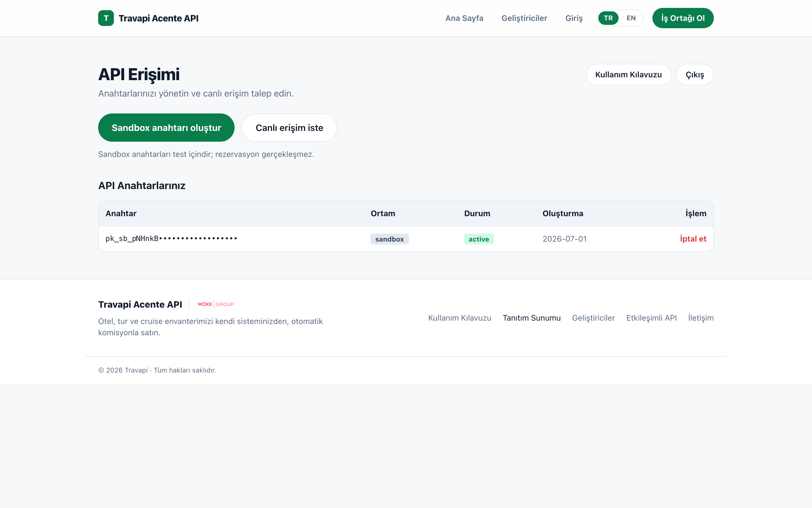Screen dimensions: 812x508
Task: Open İletişim in the footer
Action: (x=701, y=318)
